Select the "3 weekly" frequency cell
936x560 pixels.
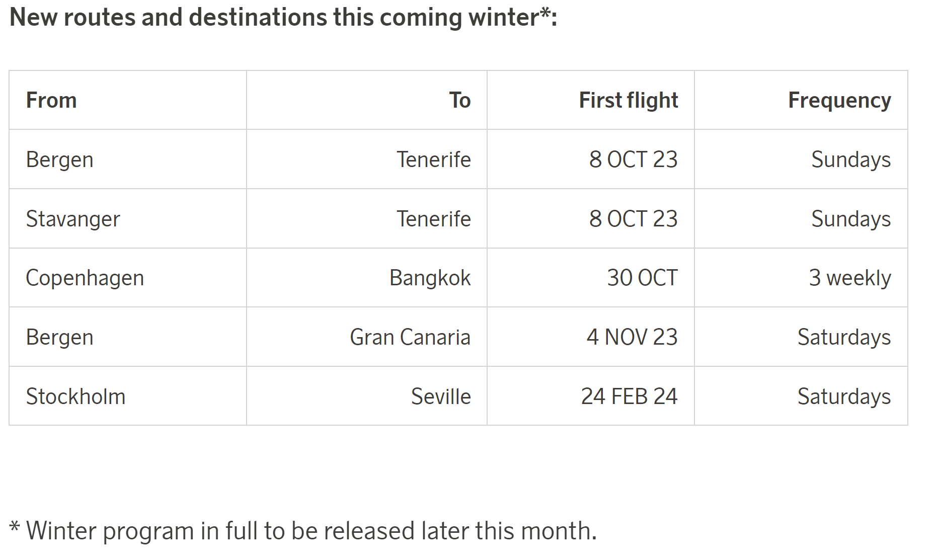pyautogui.click(x=849, y=278)
